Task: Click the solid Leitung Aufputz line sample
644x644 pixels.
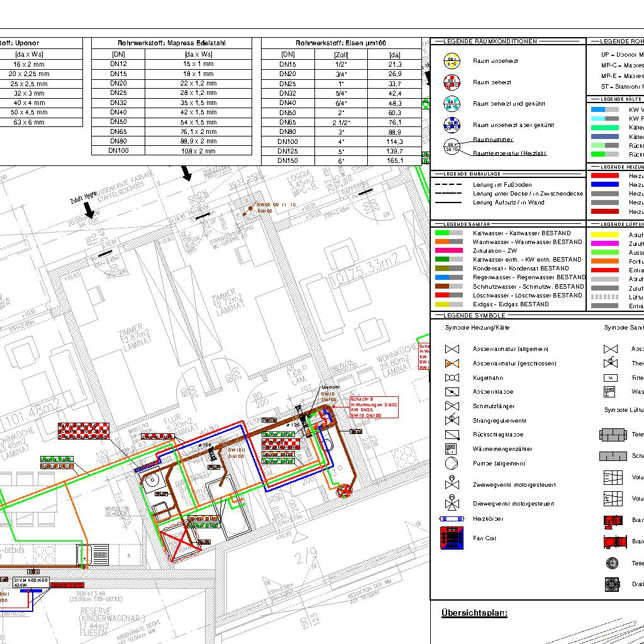Action: point(448,203)
